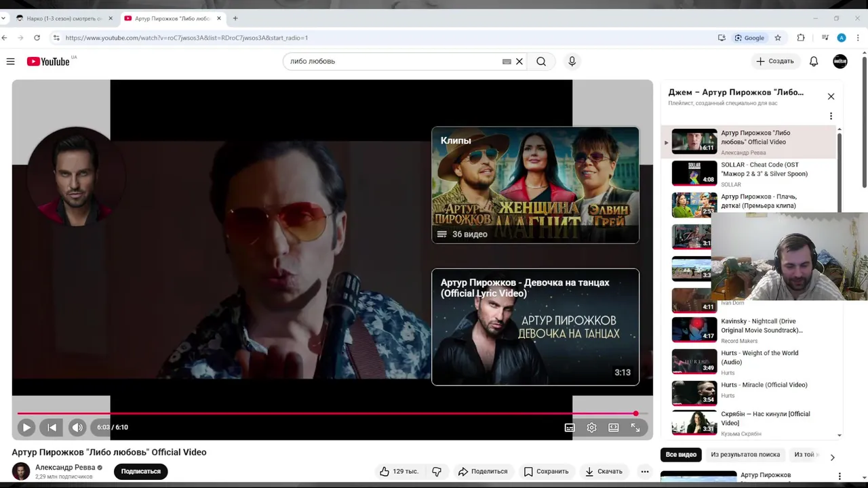Viewport: 868px width, 488px height.
Task: Close the Артур Пирожков browser tab
Action: (219, 18)
